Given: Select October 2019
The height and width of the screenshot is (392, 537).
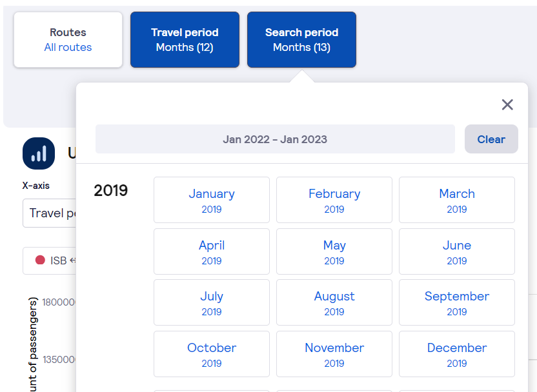Looking at the screenshot, I should [x=212, y=354].
